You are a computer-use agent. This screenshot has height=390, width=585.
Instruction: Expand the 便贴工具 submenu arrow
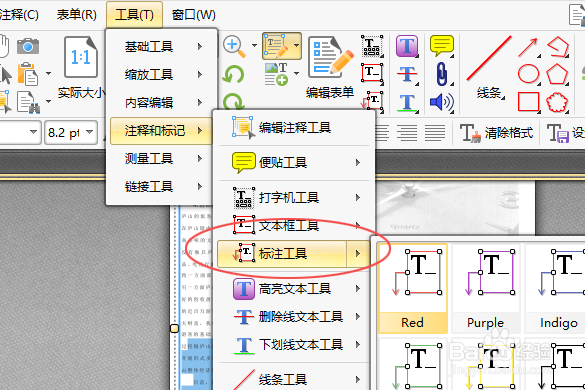[x=358, y=162]
